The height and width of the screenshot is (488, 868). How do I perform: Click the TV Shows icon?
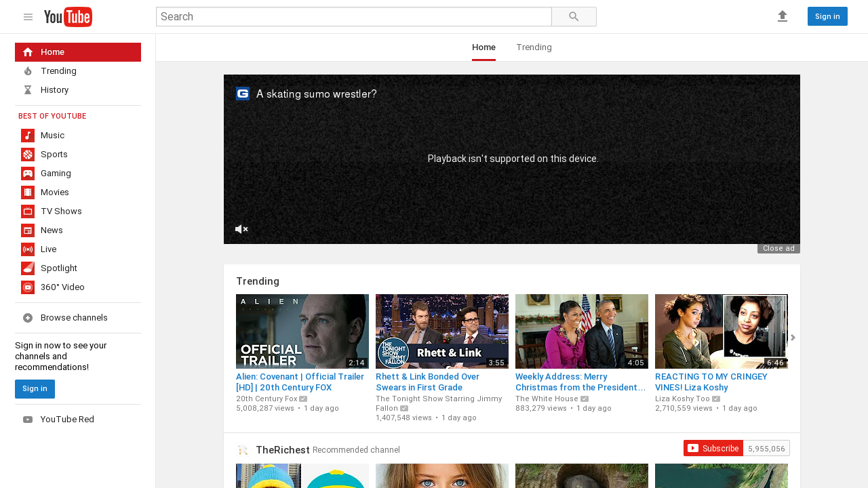click(x=28, y=211)
